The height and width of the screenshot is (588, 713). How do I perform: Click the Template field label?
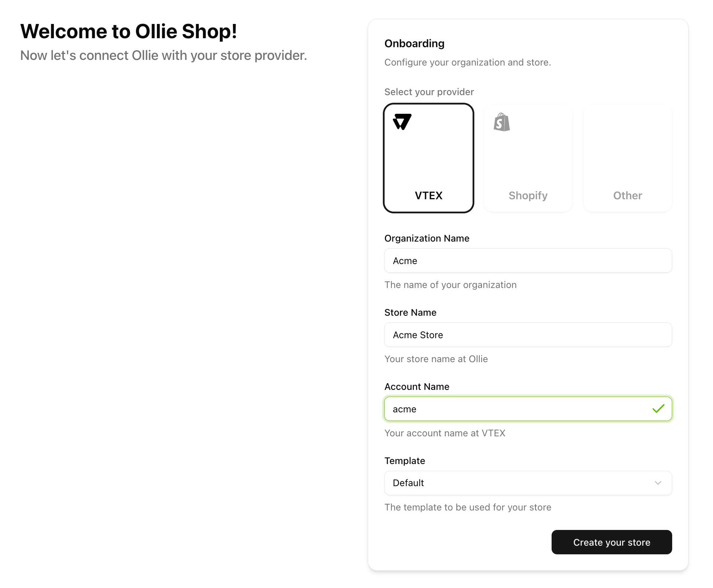click(x=405, y=461)
